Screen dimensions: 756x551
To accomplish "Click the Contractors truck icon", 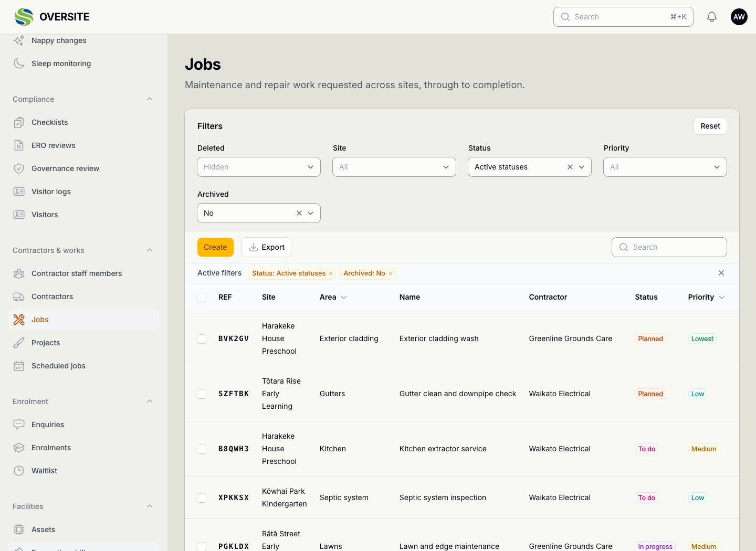I will click(x=19, y=296).
